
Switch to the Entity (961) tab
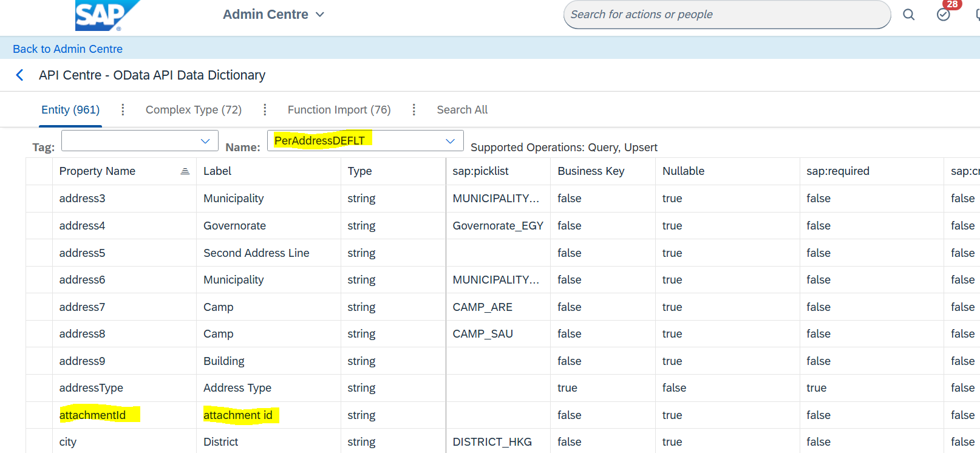pos(70,110)
